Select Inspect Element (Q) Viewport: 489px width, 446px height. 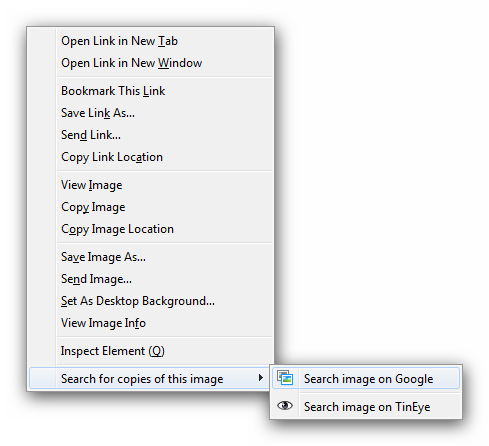tap(113, 351)
